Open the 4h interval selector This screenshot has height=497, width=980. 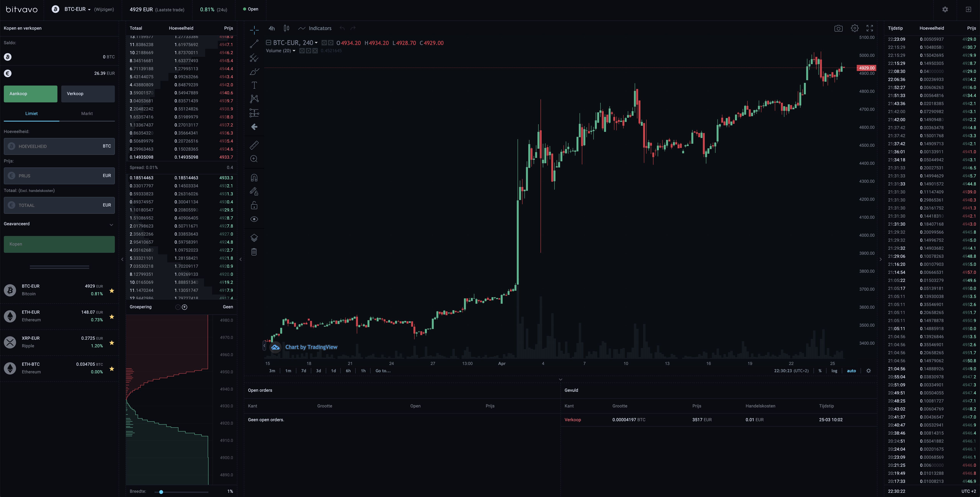pyautogui.click(x=272, y=28)
